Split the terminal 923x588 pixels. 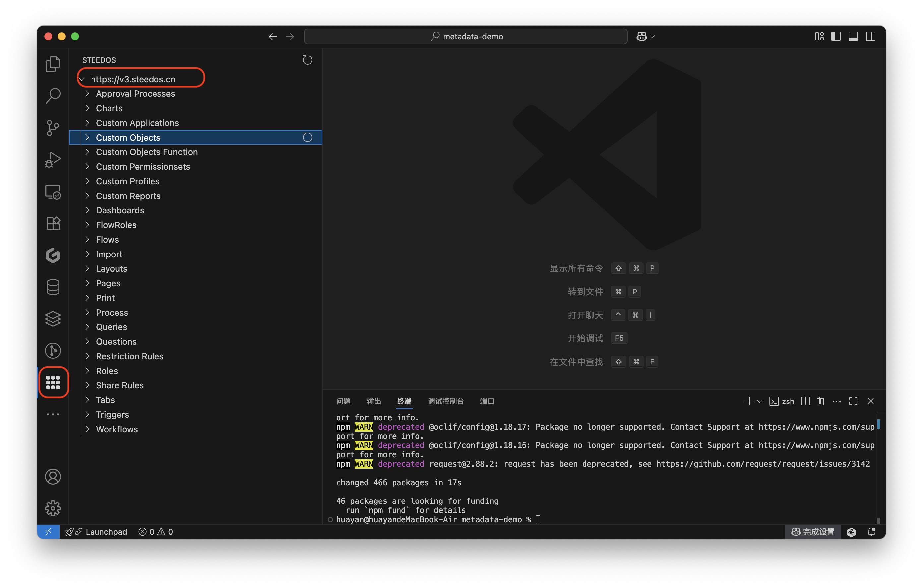[805, 401]
